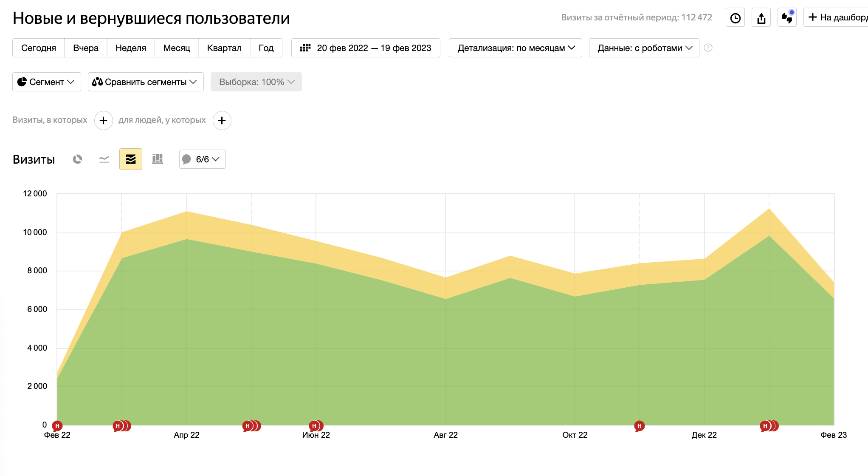Open the feedback chat bubbles icon
Screen dimensions: 868x476
pos(787,18)
